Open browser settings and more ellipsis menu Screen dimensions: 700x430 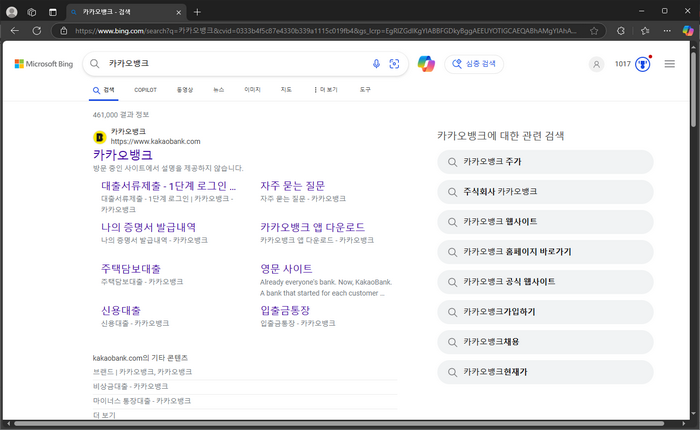667,31
